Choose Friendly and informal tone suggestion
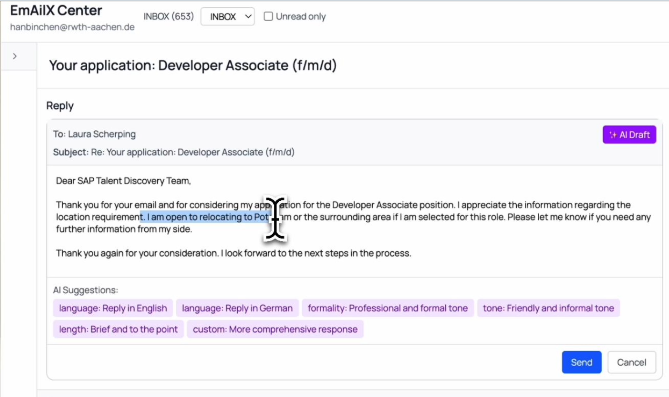This screenshot has height=397, width=669. pyautogui.click(x=548, y=308)
